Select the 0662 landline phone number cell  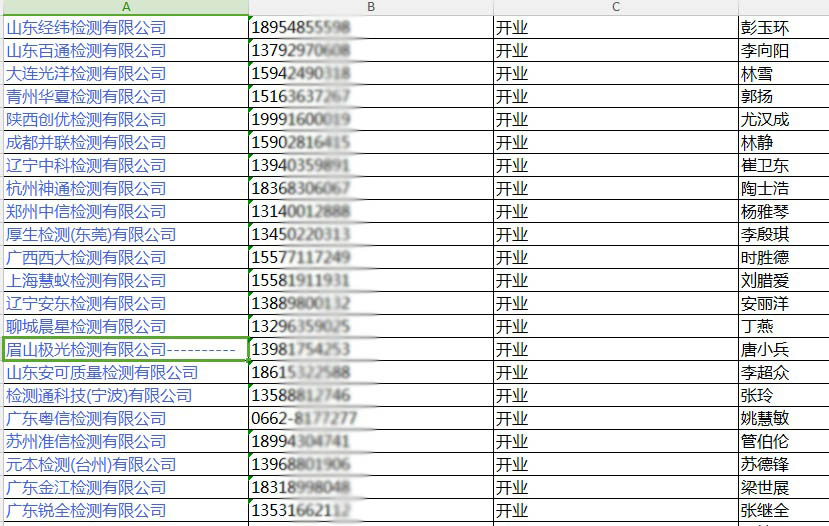371,419
